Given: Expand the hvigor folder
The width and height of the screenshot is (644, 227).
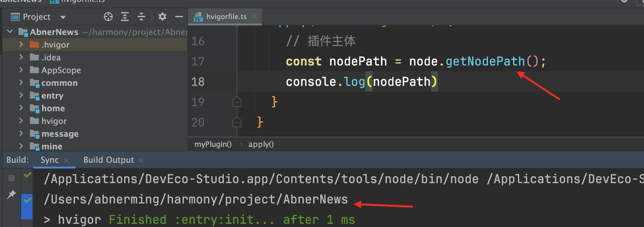Looking at the screenshot, I should [x=21, y=120].
